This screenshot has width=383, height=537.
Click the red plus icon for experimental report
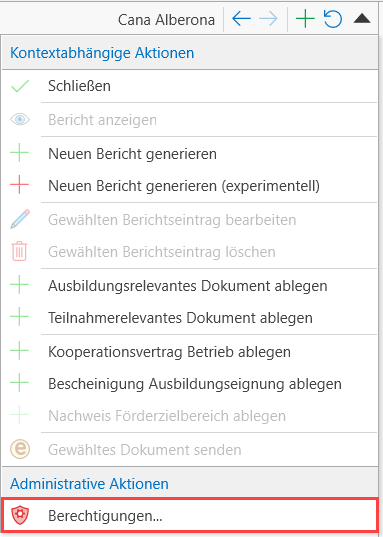[x=20, y=185]
